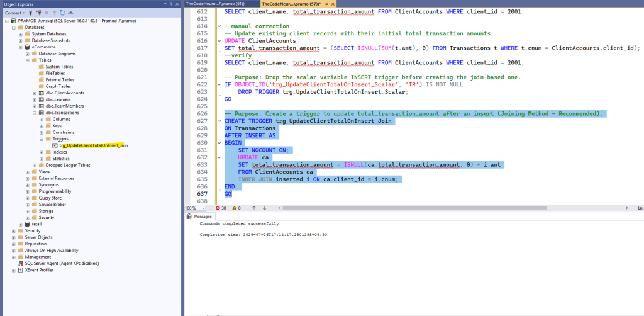Click the Filter funnel icon in Object Explorer
Image resolution: width=644 pixels, height=316 pixels.
[x=55, y=13]
